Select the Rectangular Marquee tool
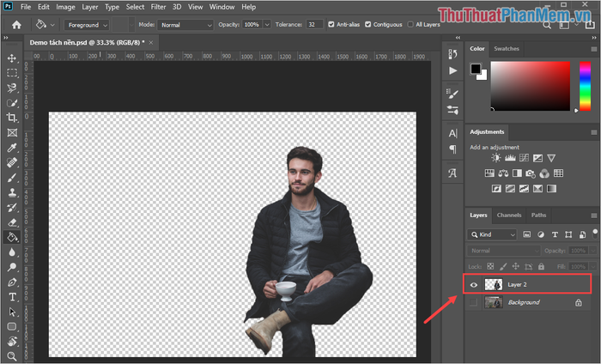 (x=12, y=73)
